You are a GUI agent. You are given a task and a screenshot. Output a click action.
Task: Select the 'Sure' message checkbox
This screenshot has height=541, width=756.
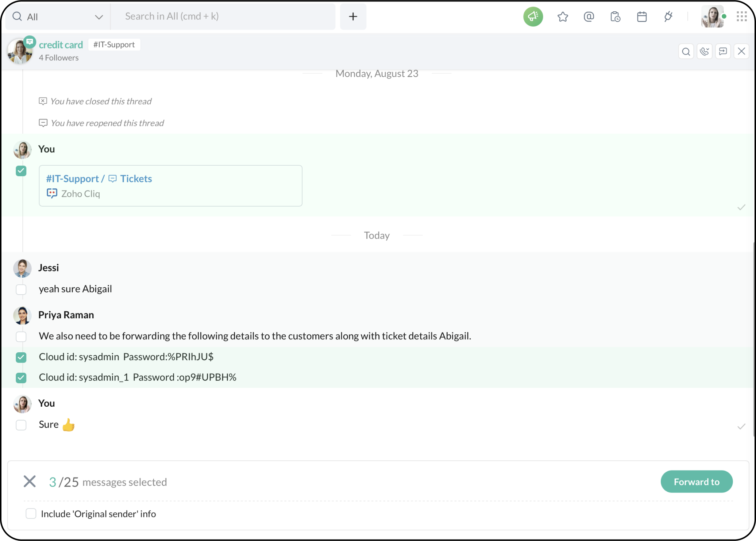pyautogui.click(x=21, y=425)
